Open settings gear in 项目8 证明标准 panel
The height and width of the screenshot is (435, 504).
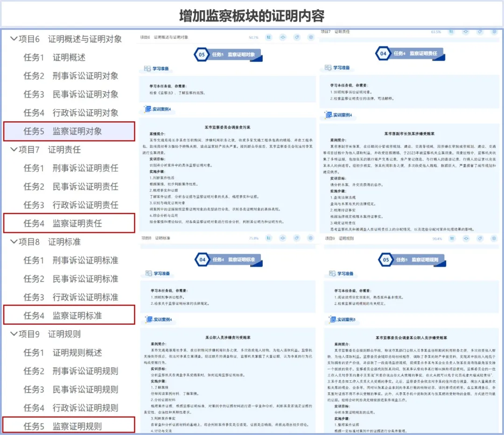tap(311, 238)
